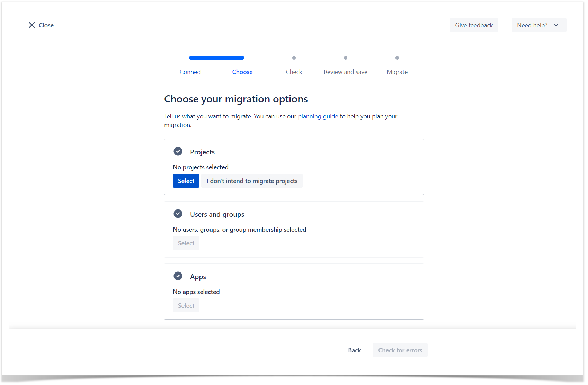Click the Check for errors button
588x385 pixels.
[x=400, y=350]
